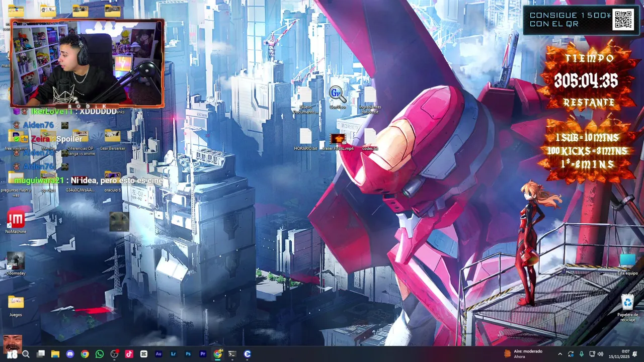
Task: Open the oraculo 6 folder
Action: coord(112,182)
